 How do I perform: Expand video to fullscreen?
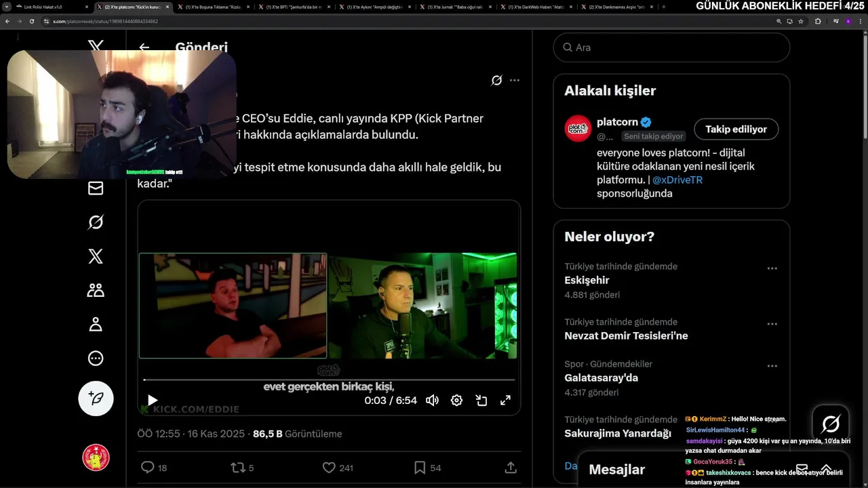505,401
